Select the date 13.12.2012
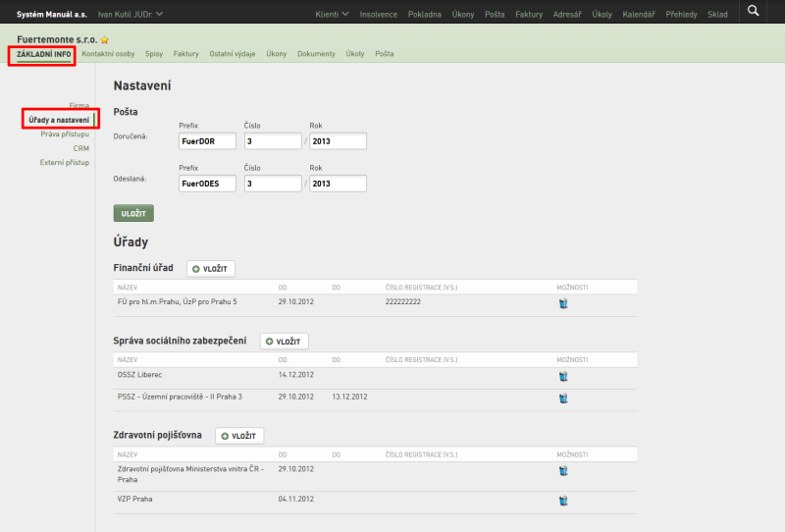The height and width of the screenshot is (532, 785). (x=349, y=397)
